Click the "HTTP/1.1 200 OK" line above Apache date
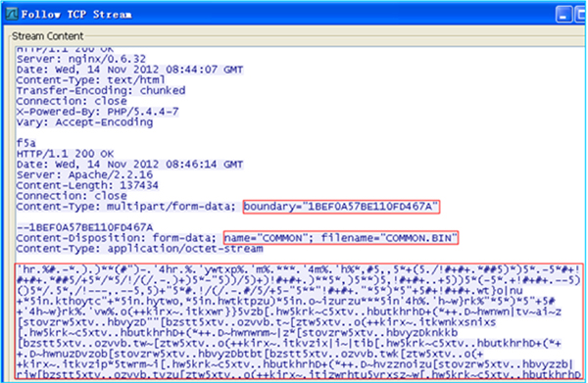Image resolution: width=588 pixels, height=383 pixels. 65,154
